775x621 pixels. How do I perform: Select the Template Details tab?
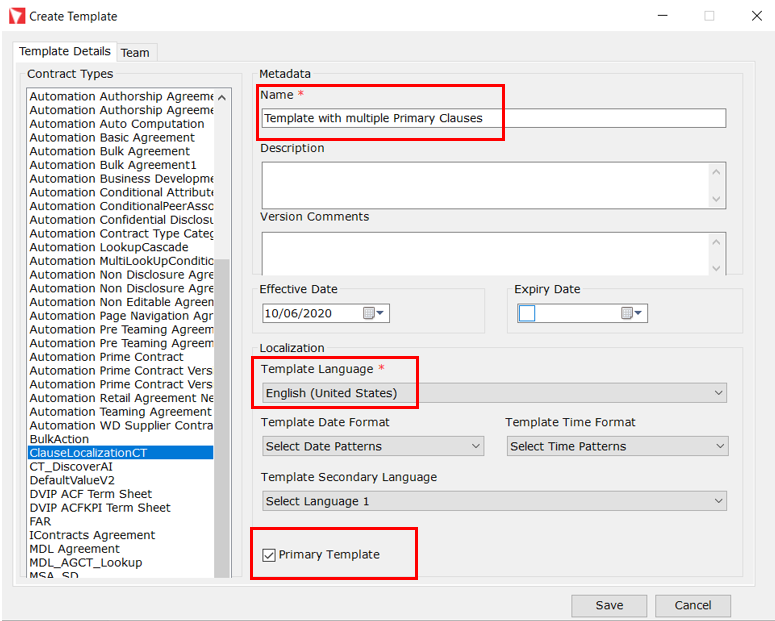65,51
